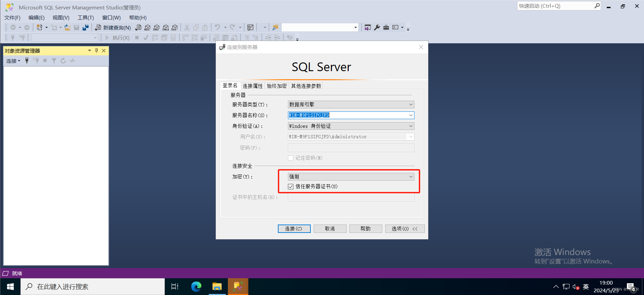Open a new XMLA query
The image size is (644, 295).
coord(165,28)
